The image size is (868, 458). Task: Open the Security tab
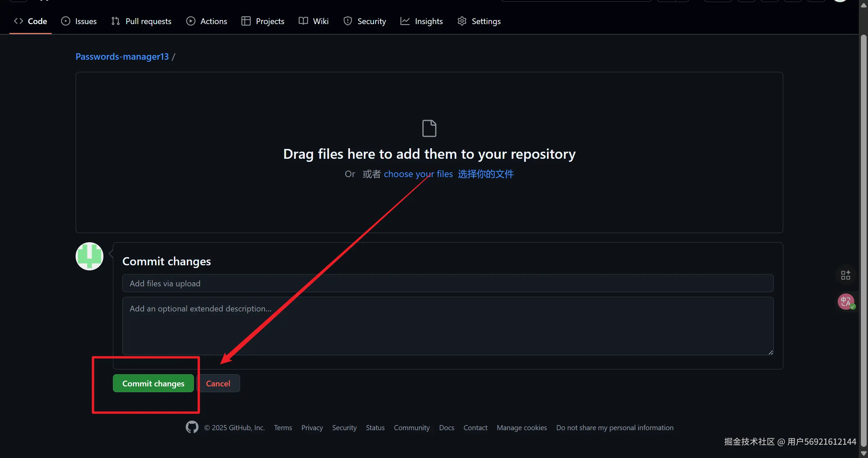(364, 21)
